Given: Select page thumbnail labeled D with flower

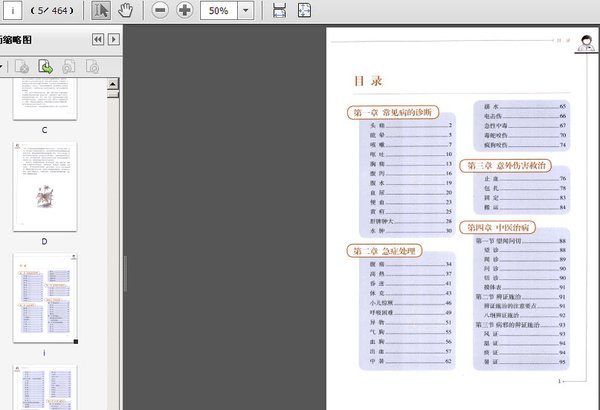Looking at the screenshot, I should coord(45,186).
